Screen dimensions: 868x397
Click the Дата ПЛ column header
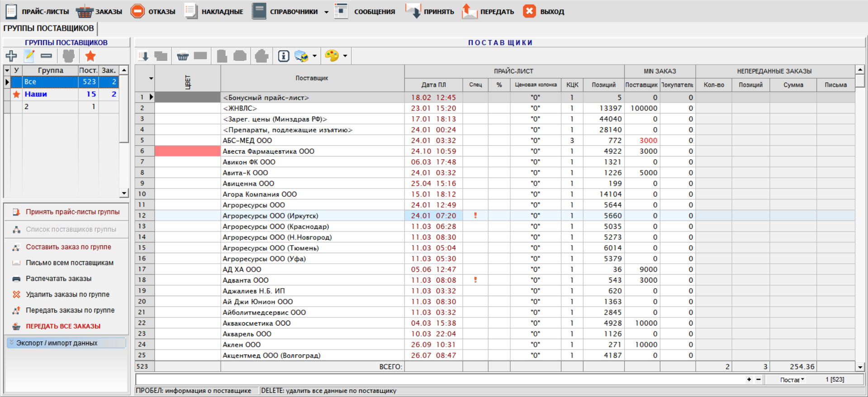click(434, 85)
